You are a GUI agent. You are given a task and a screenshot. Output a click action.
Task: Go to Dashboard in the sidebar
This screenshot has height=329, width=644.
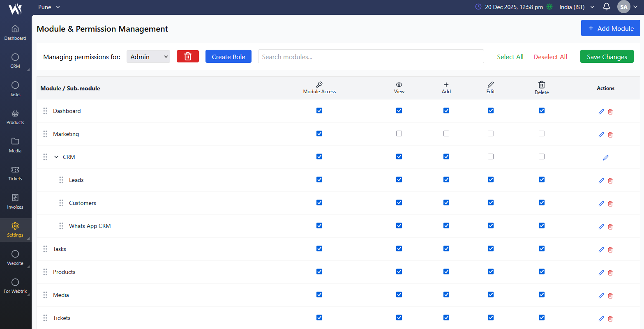pyautogui.click(x=15, y=33)
